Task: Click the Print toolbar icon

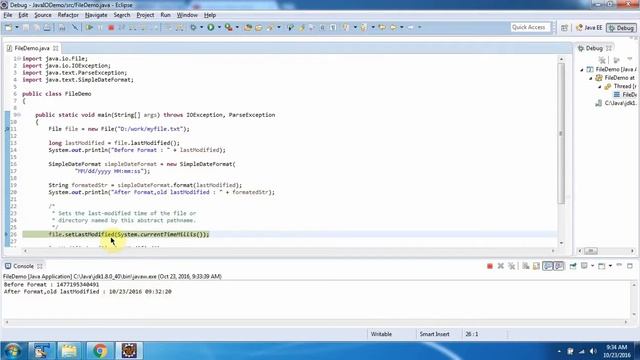Action: pyautogui.click(x=47, y=27)
